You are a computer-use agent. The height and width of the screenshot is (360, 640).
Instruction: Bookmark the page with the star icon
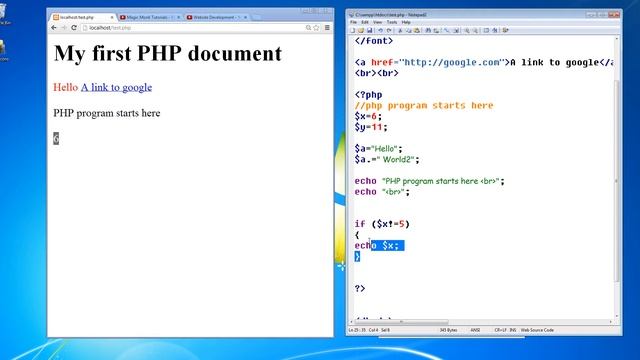(x=316, y=28)
